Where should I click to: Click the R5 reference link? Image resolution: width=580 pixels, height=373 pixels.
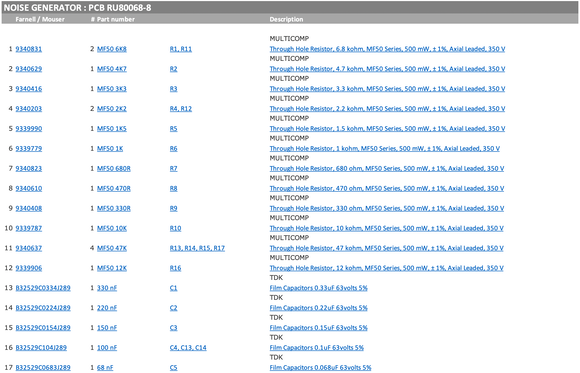173,129
